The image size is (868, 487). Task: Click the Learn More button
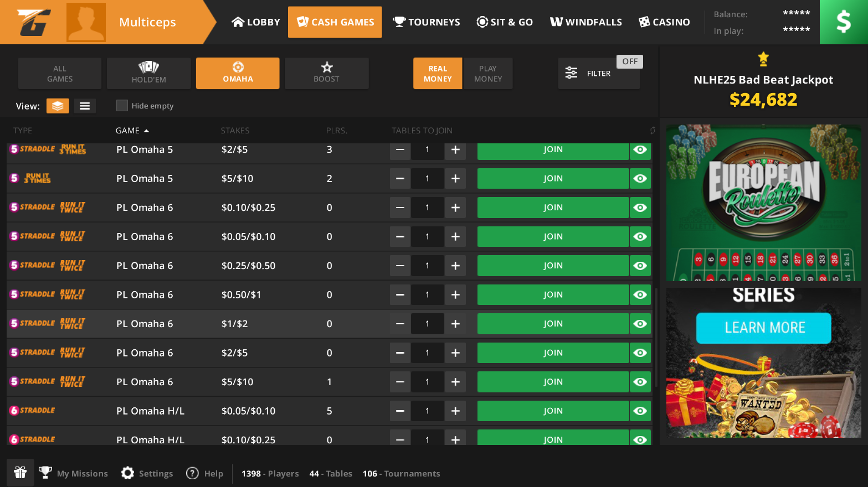(x=763, y=328)
